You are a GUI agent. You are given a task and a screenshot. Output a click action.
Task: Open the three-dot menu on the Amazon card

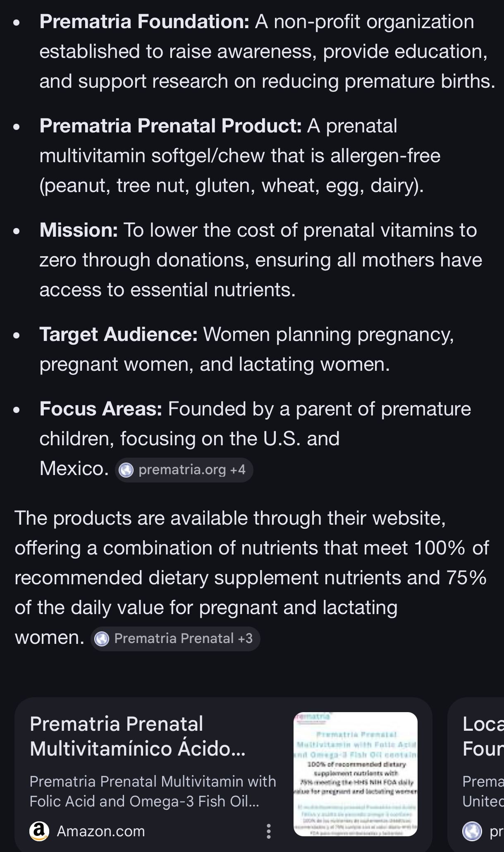tap(269, 831)
